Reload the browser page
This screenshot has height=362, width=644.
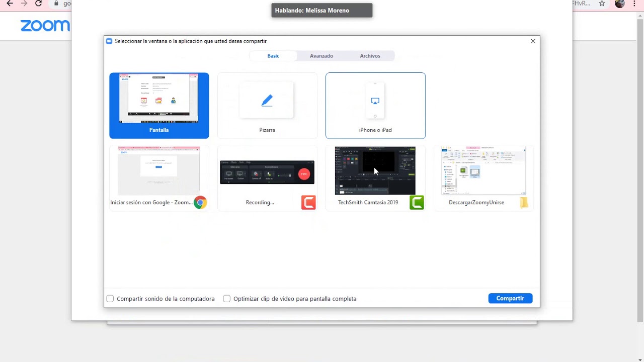[x=38, y=4]
